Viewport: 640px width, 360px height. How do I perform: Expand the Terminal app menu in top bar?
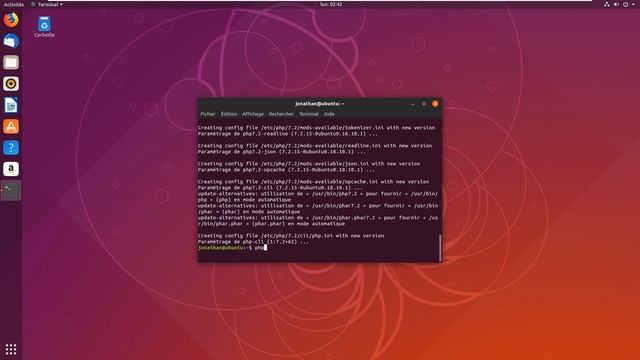point(47,4)
